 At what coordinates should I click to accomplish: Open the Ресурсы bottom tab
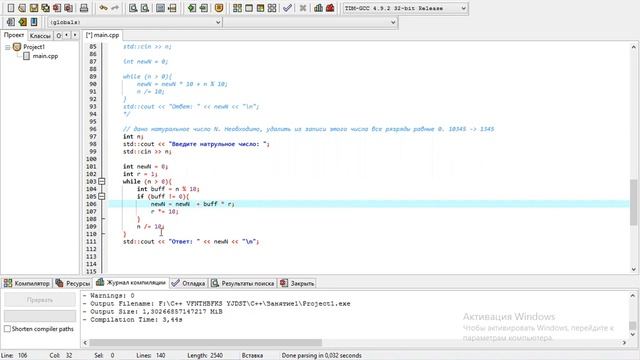point(73,283)
